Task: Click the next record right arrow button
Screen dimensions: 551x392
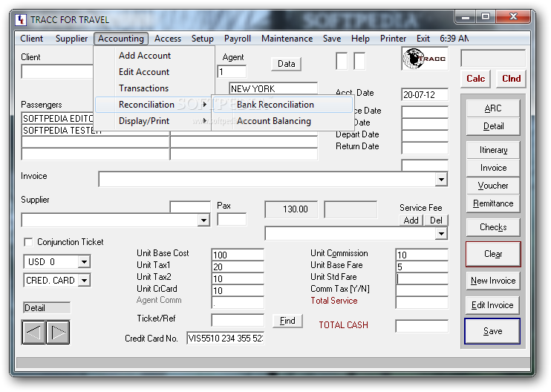Action: coord(58,332)
